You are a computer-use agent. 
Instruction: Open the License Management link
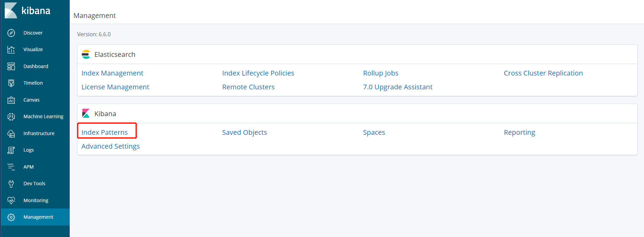click(x=115, y=87)
